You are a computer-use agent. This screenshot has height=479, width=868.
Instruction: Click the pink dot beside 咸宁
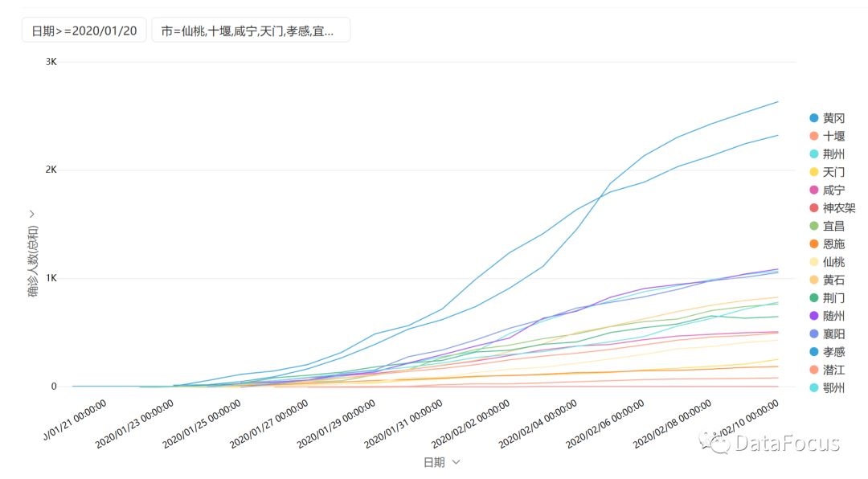[x=814, y=190]
